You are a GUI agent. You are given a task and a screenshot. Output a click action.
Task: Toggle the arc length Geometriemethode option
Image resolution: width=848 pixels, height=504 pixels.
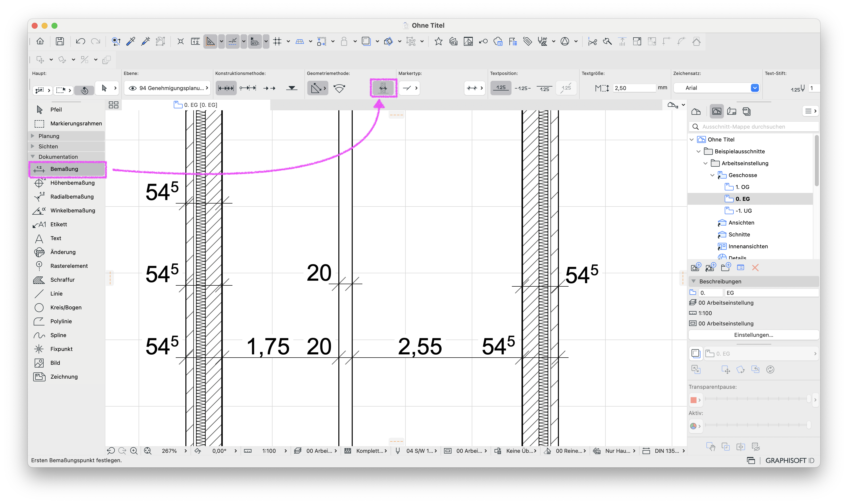tap(339, 88)
